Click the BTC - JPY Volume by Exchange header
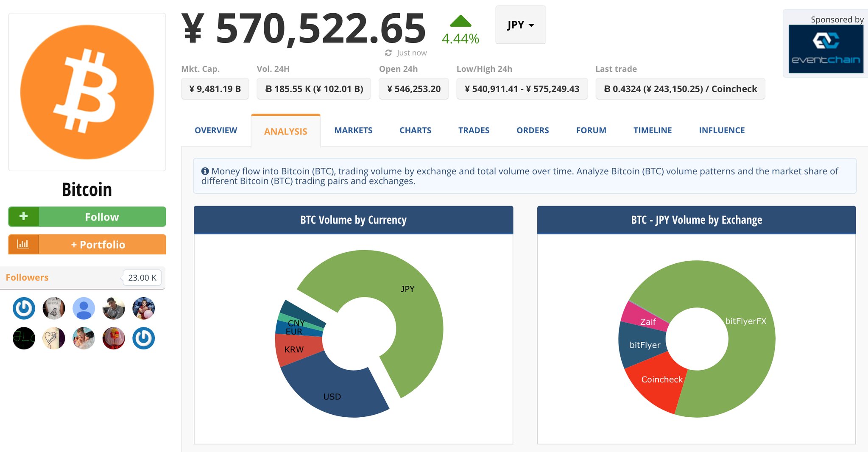Viewport: 868px width, 452px height. click(x=696, y=220)
